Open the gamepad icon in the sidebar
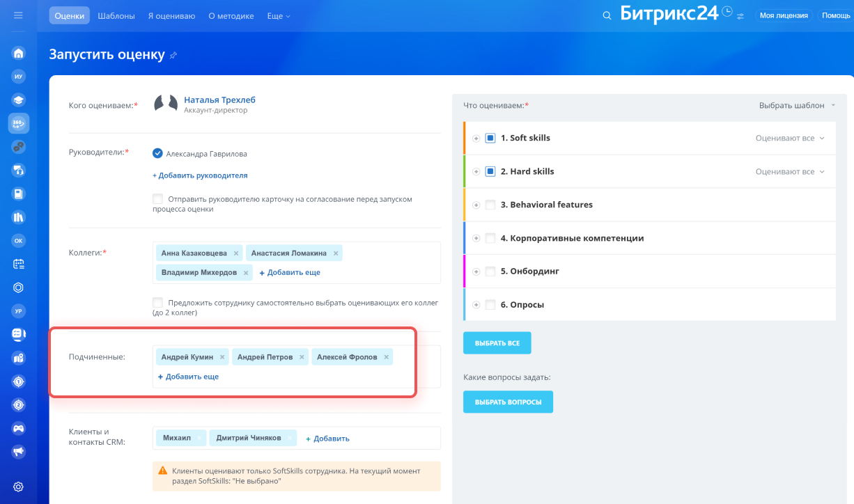The image size is (854, 504). (19, 428)
